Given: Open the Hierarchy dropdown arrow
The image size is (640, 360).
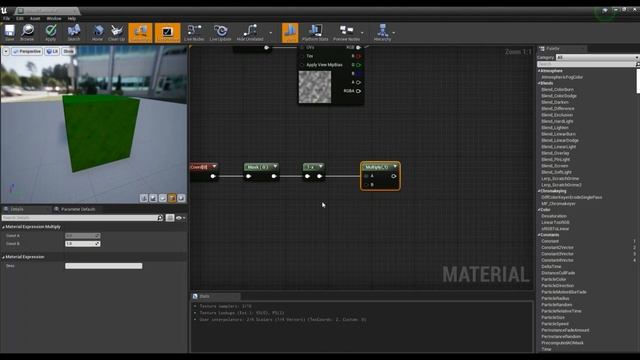Looking at the screenshot, I should pos(394,33).
